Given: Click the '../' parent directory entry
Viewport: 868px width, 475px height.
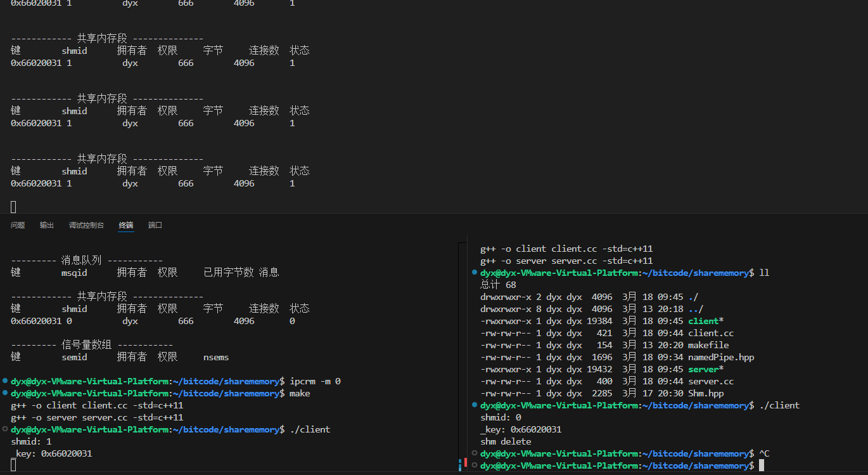Looking at the screenshot, I should (696, 309).
